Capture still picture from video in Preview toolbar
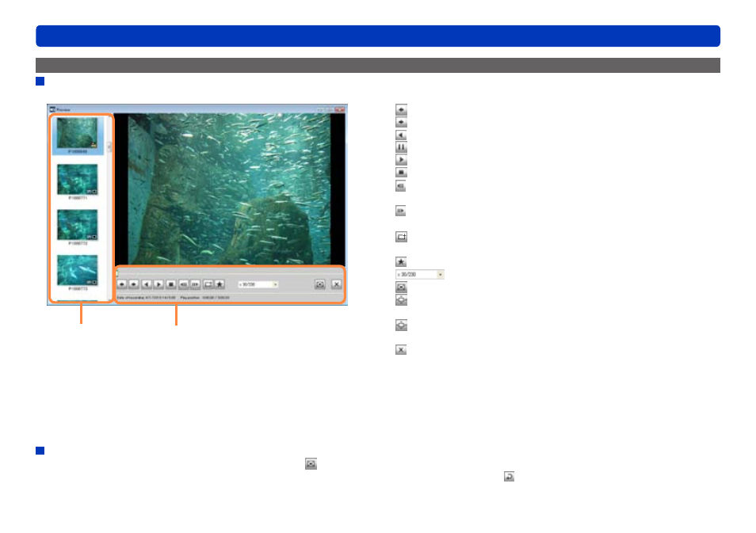 (x=208, y=284)
